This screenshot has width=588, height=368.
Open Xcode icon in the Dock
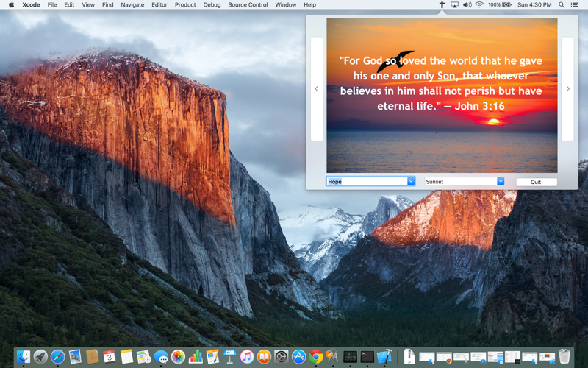pyautogui.click(x=384, y=356)
